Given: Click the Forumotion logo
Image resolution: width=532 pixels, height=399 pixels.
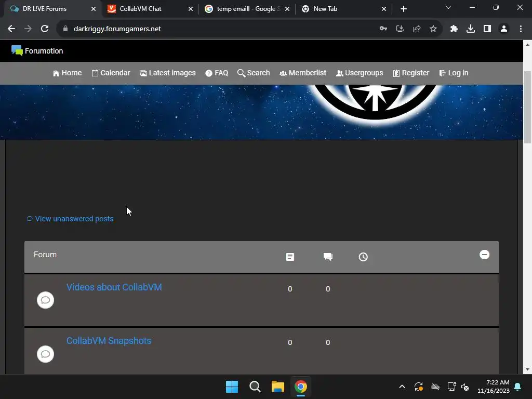Looking at the screenshot, I should (37, 51).
